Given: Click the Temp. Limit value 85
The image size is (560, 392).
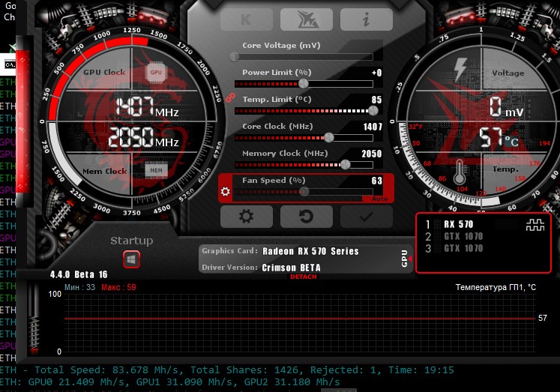Looking at the screenshot, I should point(376,100).
